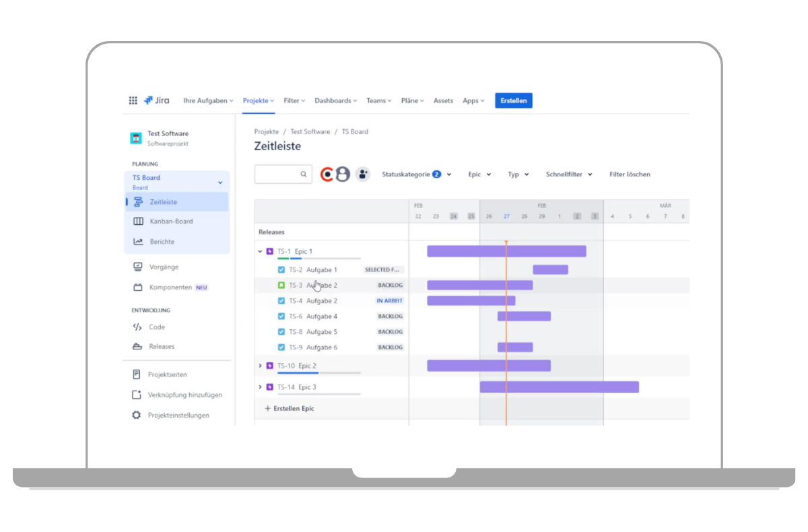Expand the TS-10 Epic 2 row

click(261, 366)
